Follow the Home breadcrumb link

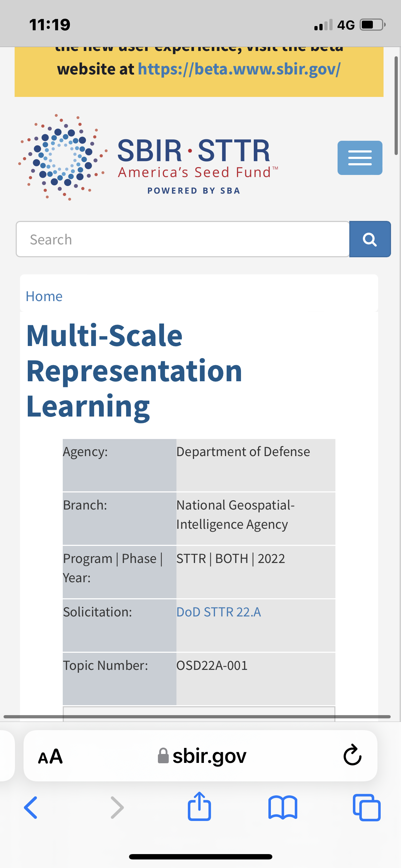point(44,296)
